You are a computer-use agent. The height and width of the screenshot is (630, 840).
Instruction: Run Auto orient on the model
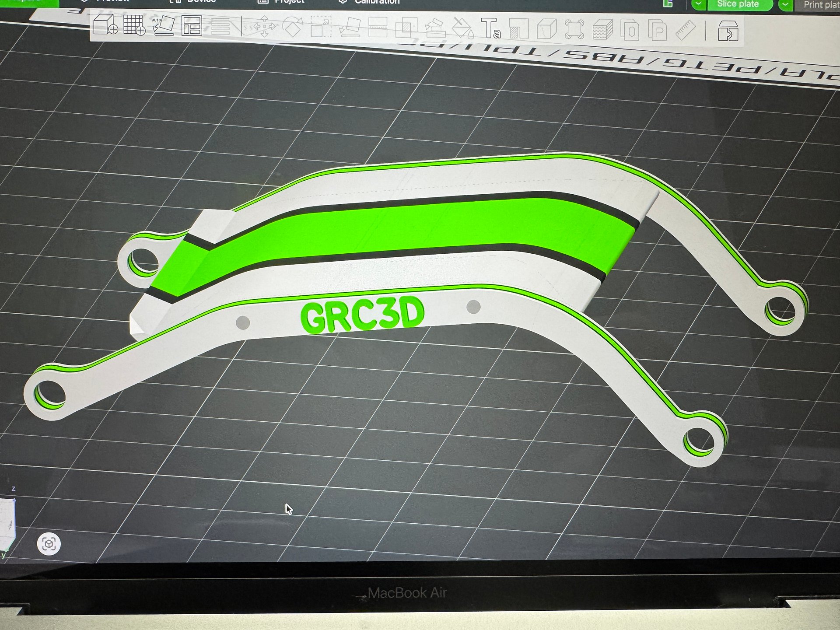[x=163, y=26]
